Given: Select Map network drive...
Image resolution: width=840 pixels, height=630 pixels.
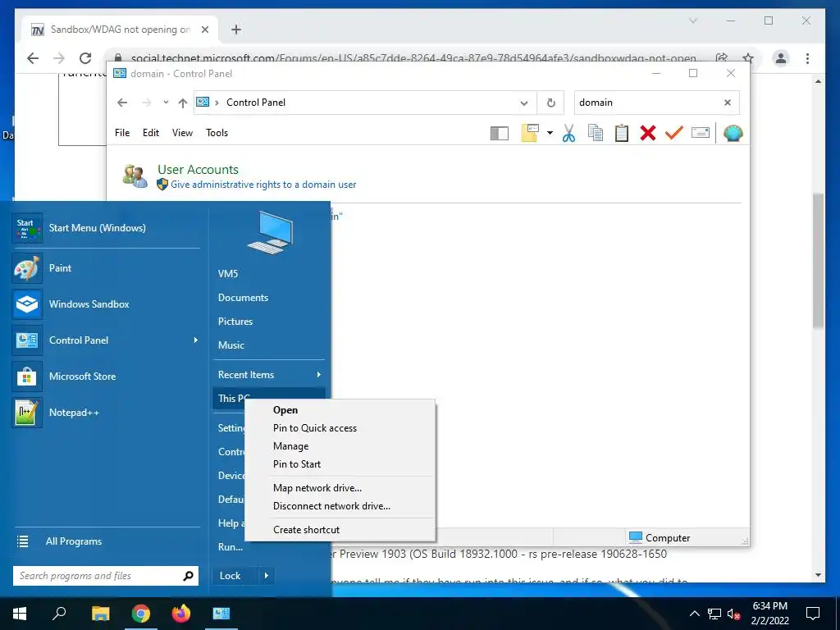Looking at the screenshot, I should 340,488.
